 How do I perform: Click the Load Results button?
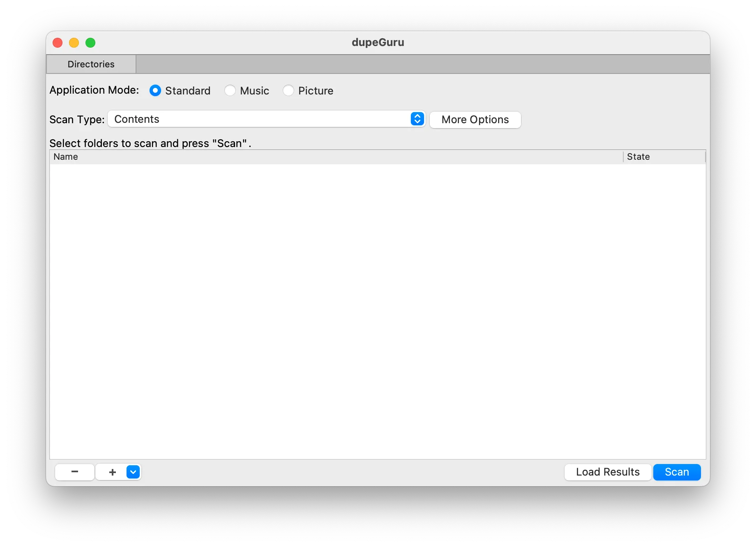coord(607,472)
